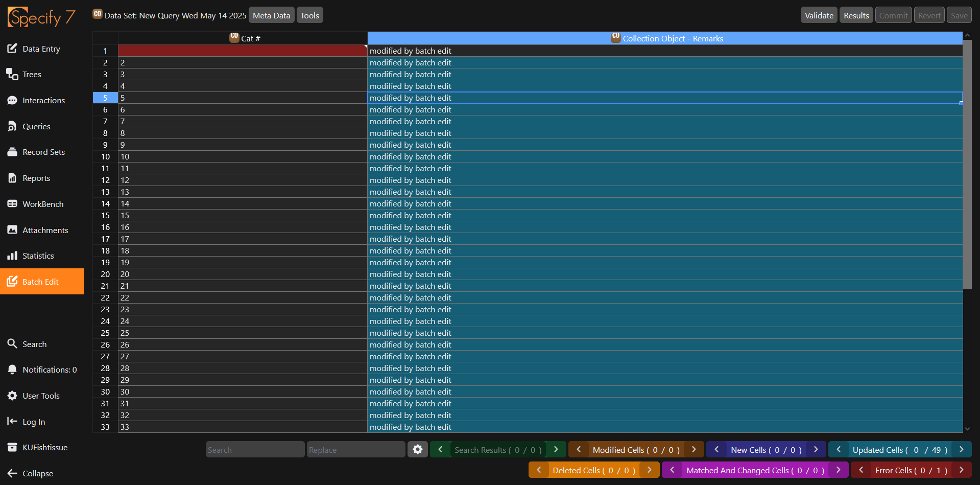Select row header number 33
980x485 pixels.
tap(105, 427)
